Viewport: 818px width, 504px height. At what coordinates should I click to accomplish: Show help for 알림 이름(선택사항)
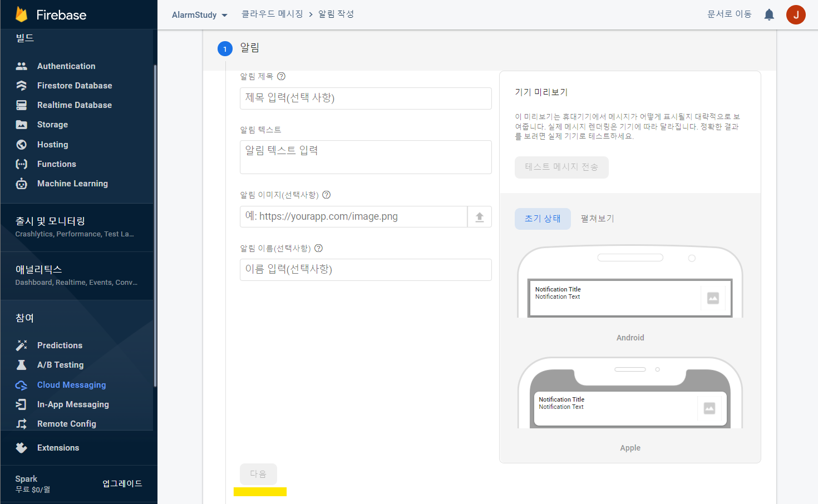pos(319,248)
